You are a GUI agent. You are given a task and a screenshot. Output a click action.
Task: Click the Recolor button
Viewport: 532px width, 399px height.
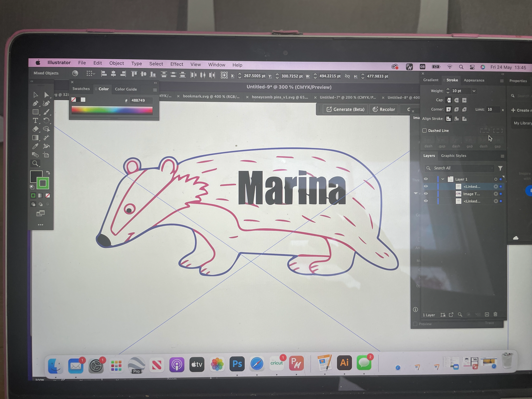point(384,109)
